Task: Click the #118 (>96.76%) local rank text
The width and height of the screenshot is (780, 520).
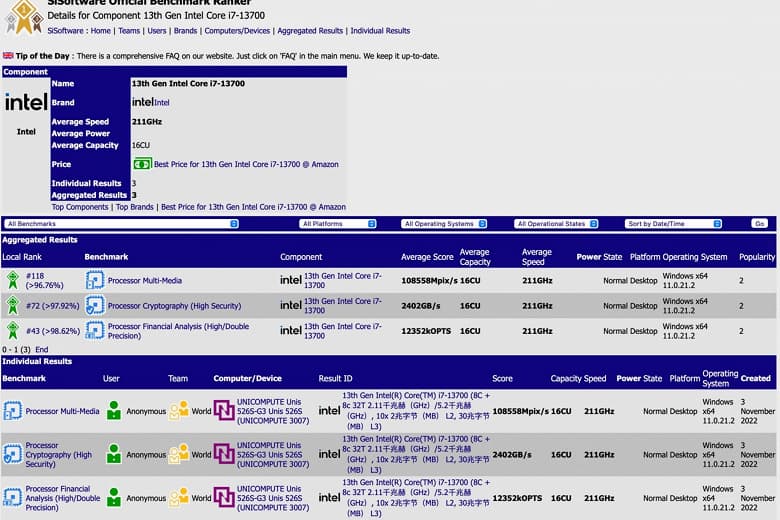Action: 45,281
